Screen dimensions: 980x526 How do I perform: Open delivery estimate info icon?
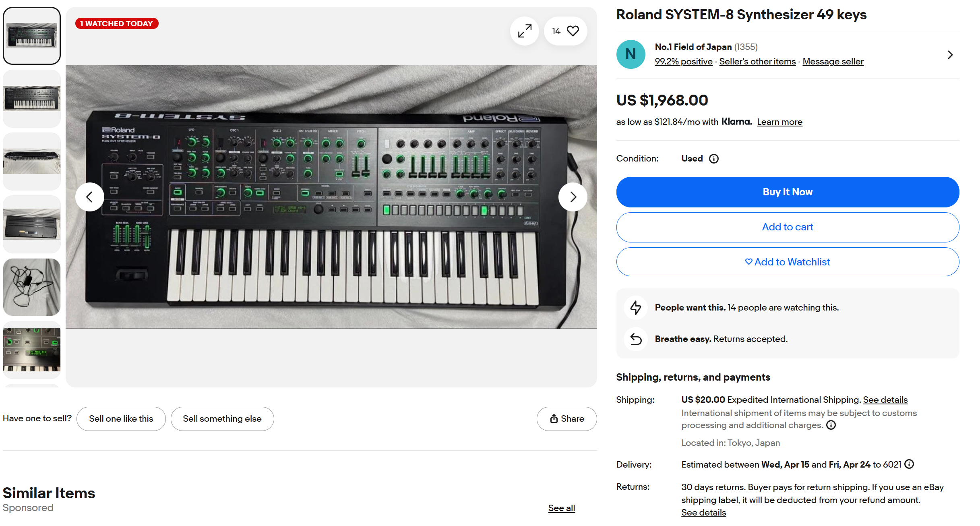pyautogui.click(x=909, y=464)
